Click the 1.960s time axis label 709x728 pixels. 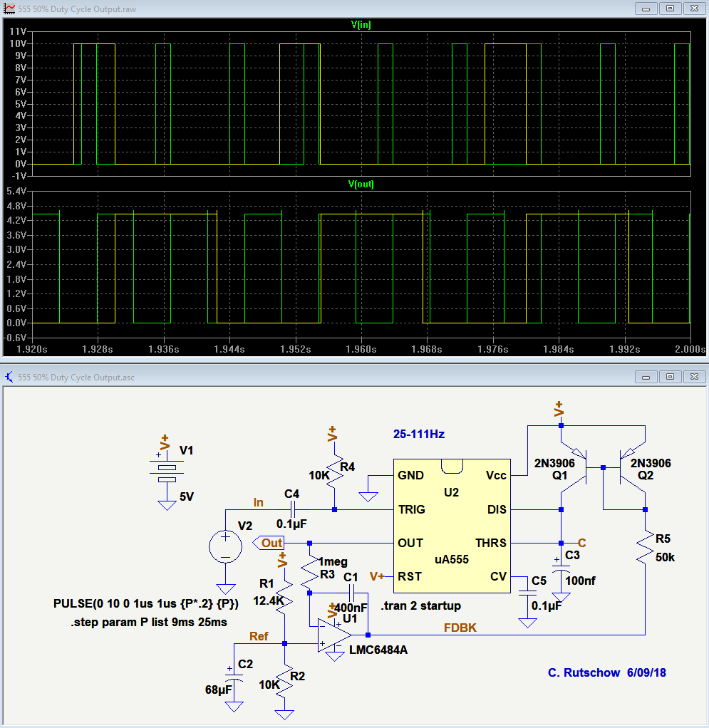pos(361,349)
